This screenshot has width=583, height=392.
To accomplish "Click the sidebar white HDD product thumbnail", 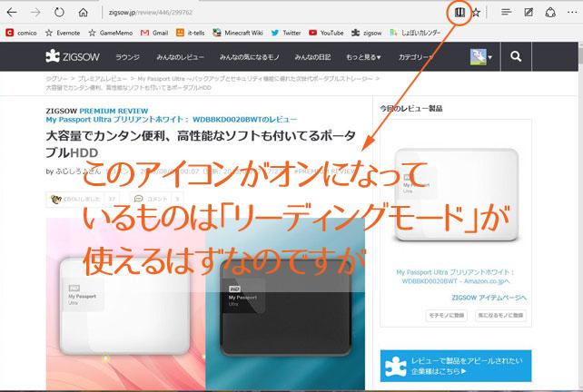I will tap(456, 194).
